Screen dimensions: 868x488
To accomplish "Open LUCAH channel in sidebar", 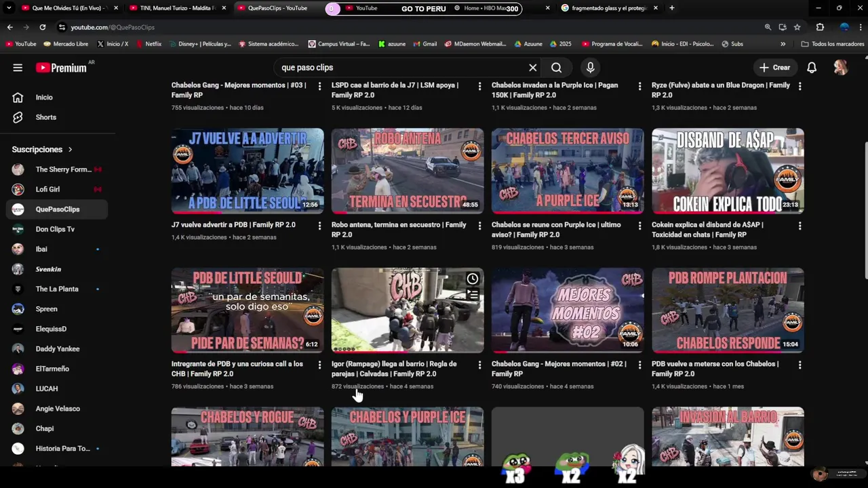I will pos(57,389).
